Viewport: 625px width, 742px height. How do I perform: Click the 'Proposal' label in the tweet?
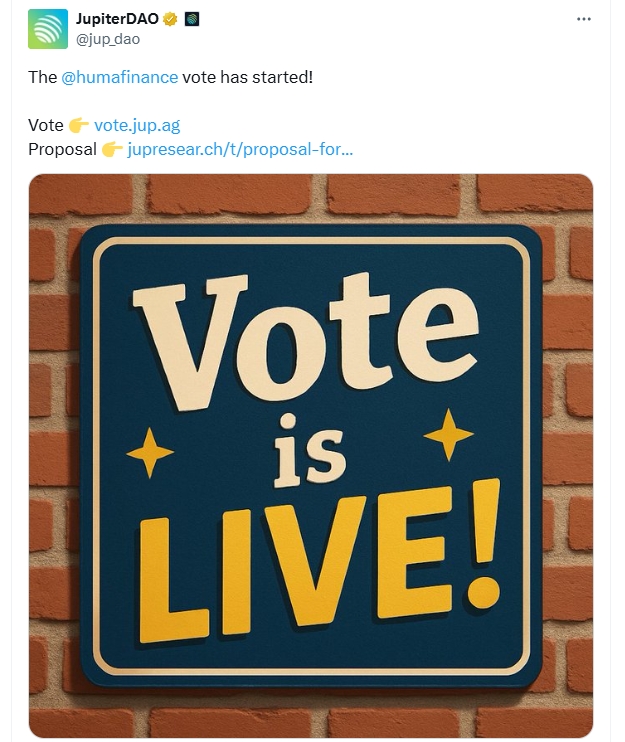tap(62, 150)
